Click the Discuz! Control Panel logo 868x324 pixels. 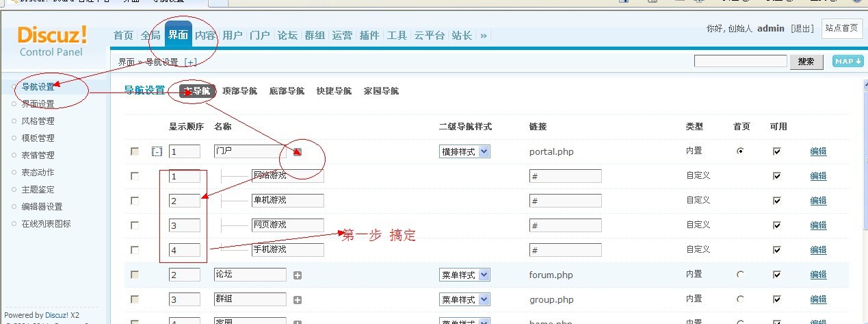tap(52, 41)
